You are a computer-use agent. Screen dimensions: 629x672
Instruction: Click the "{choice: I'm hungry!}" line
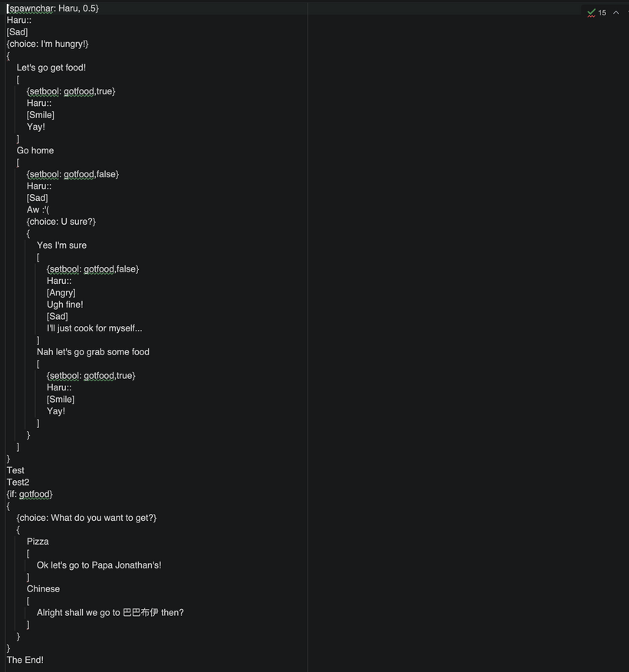48,44
